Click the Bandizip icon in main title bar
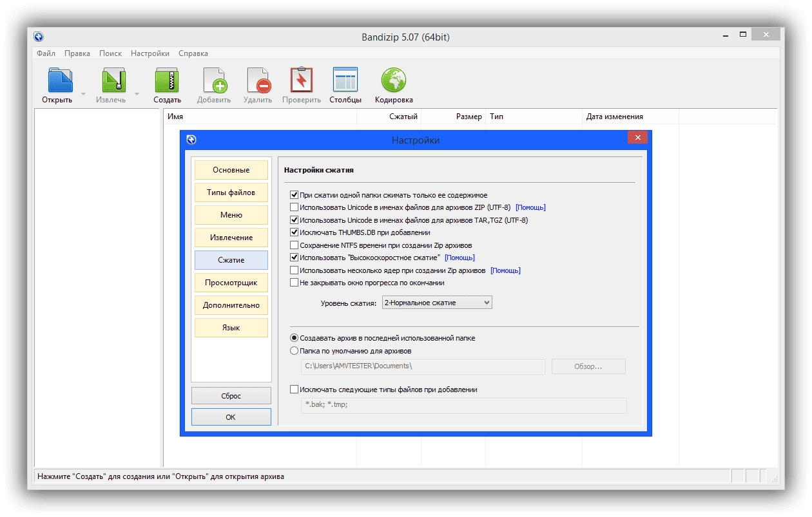The width and height of the screenshot is (812, 517). pos(39,37)
